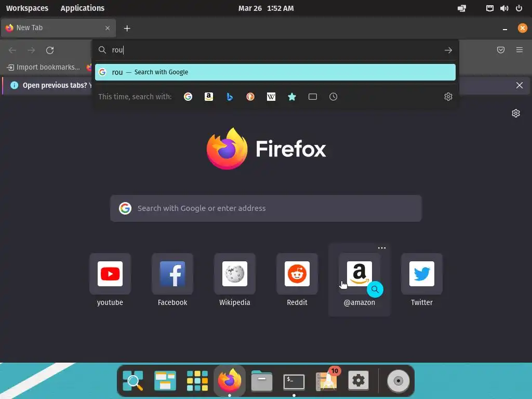
Task: Open the Pocket save icon
Action: pos(501,50)
